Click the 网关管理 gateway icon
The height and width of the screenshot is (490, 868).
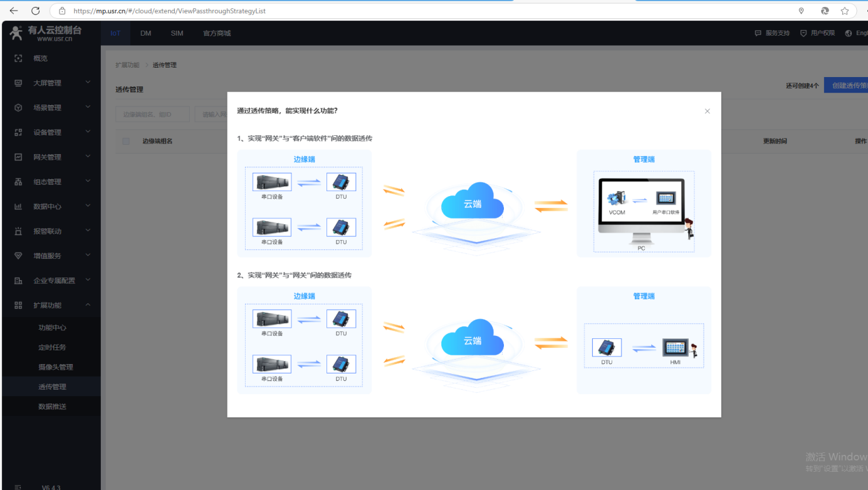[x=18, y=157]
